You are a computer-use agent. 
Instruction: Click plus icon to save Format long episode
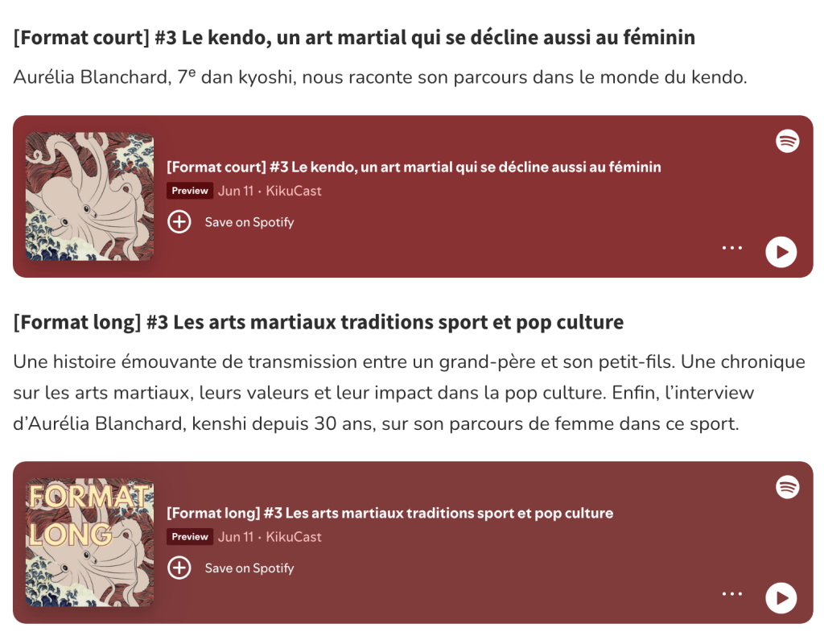pyautogui.click(x=179, y=568)
